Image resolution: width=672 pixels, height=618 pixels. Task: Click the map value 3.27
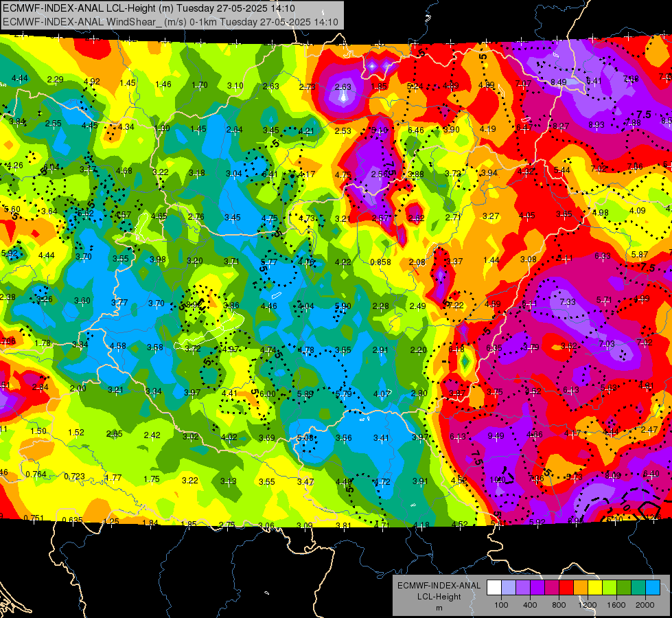[491, 216]
